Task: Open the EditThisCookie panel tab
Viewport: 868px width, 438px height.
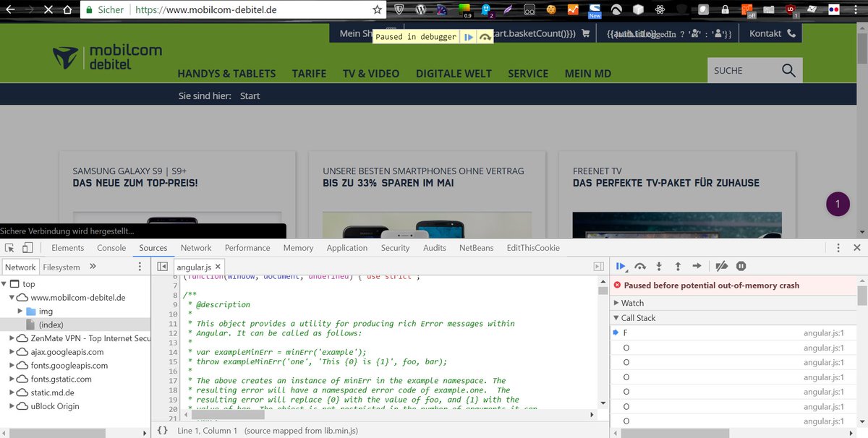Action: [533, 248]
